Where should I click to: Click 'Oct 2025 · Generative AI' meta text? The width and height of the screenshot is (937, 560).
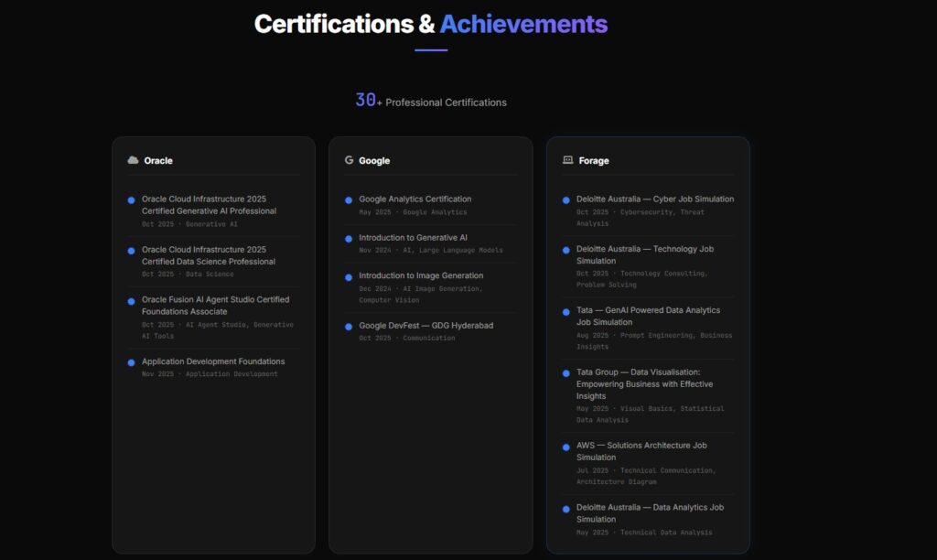pos(189,224)
